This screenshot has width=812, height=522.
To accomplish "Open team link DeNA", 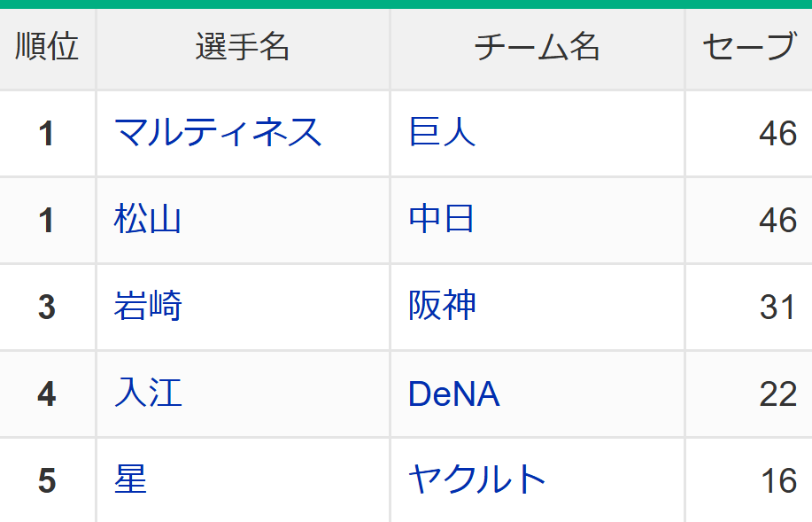I will (454, 393).
